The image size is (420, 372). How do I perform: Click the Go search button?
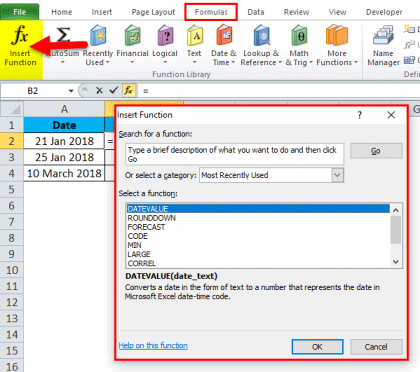(x=376, y=151)
